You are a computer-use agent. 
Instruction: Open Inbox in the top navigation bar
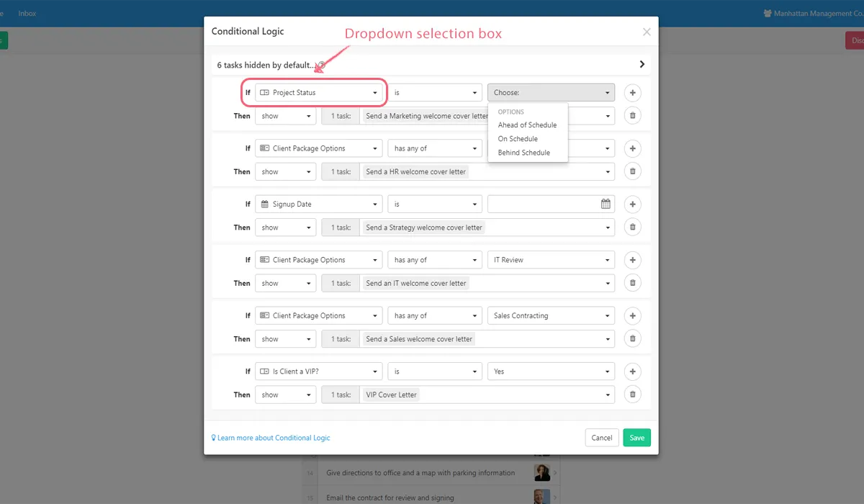(x=27, y=14)
